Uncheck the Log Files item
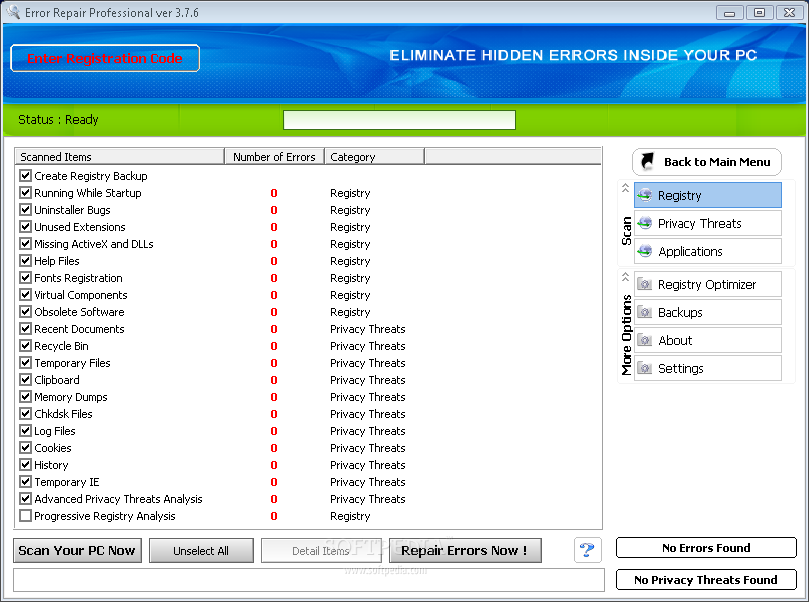Image resolution: width=809 pixels, height=602 pixels. pyautogui.click(x=25, y=431)
